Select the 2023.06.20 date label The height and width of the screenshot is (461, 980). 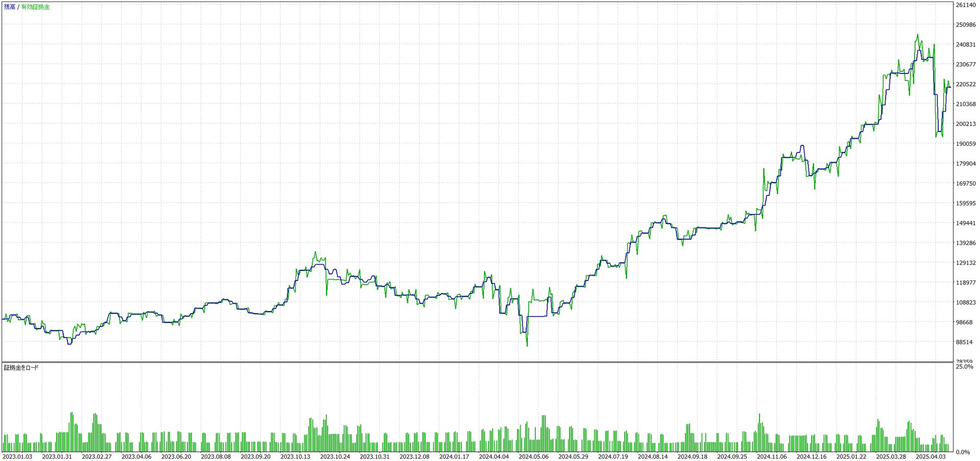(x=176, y=456)
